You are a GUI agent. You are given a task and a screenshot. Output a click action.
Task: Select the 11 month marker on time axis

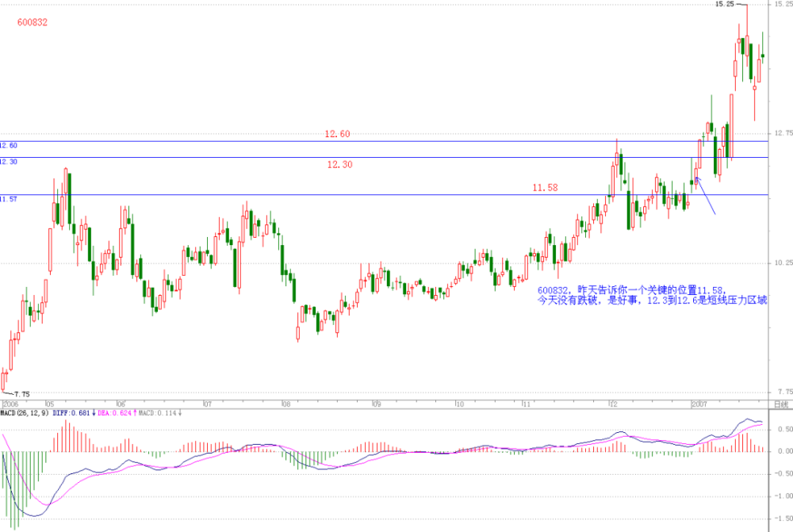pyautogui.click(x=527, y=404)
